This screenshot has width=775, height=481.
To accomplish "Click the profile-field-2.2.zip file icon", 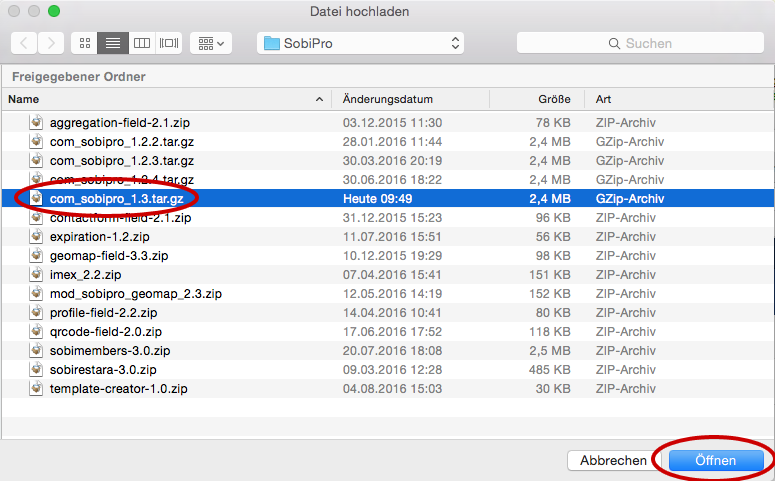I will point(36,312).
